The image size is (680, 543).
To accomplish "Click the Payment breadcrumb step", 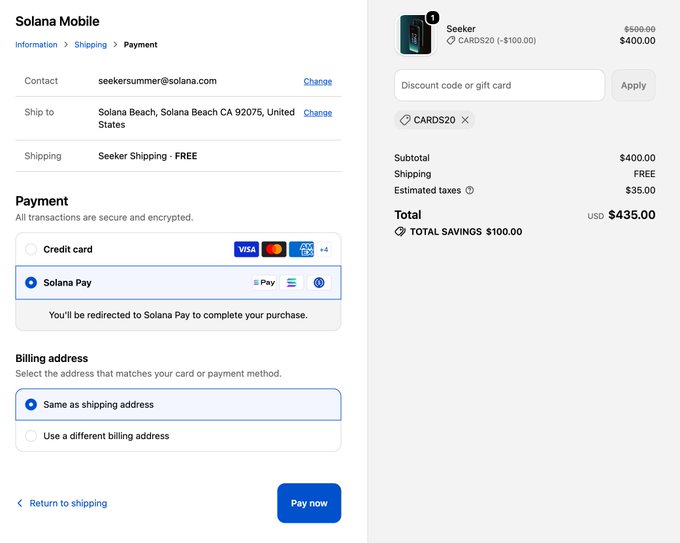I will click(x=141, y=45).
